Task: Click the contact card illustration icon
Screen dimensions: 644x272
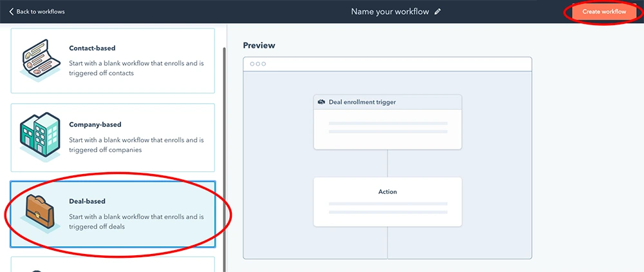Action: tap(40, 61)
